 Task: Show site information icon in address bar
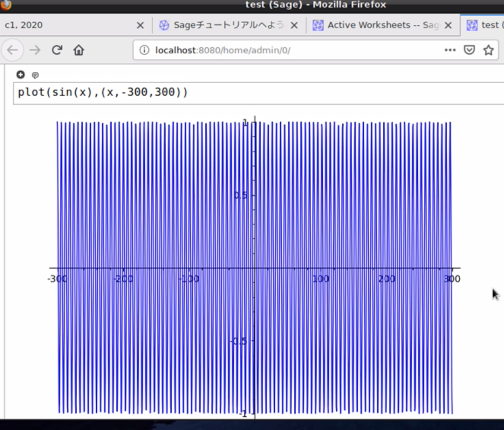pyautogui.click(x=144, y=50)
